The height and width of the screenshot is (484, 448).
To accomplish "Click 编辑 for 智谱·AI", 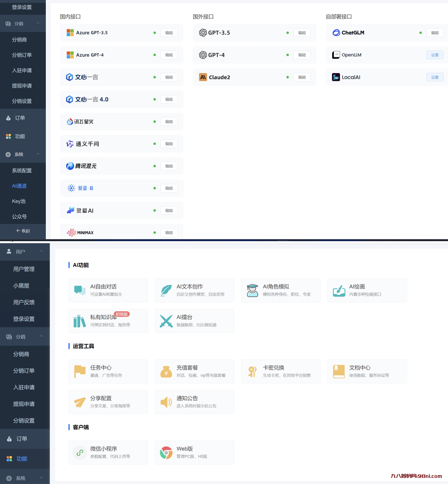I will [x=169, y=188].
